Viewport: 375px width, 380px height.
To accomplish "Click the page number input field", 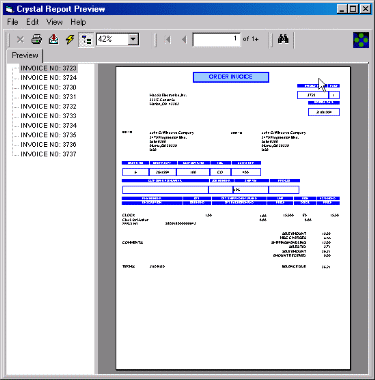I will pos(216,40).
